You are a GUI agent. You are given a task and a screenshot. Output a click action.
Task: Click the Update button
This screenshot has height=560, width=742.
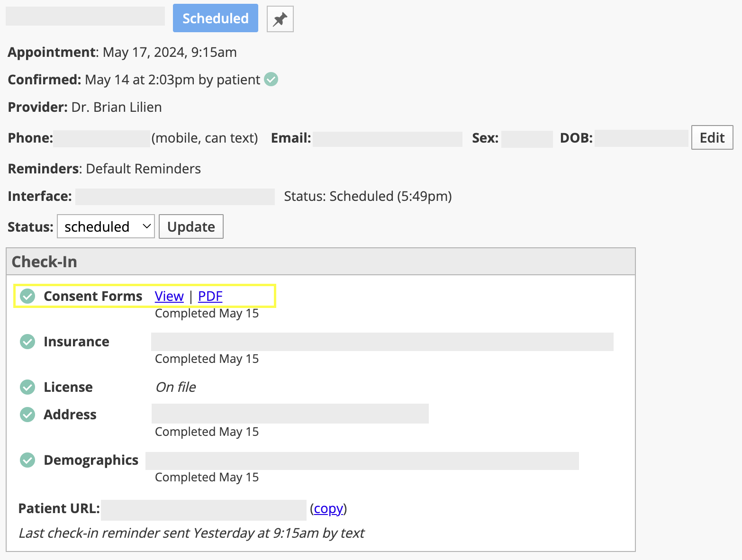[190, 226]
